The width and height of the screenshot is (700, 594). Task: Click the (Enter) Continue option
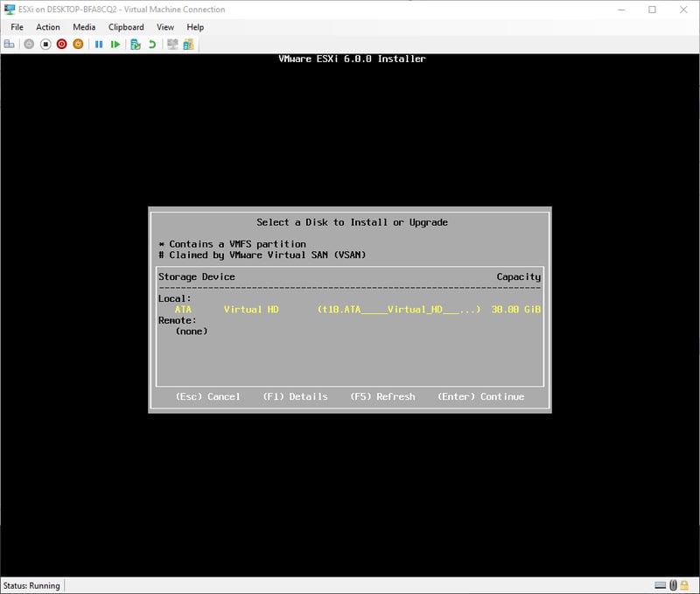pyautogui.click(x=480, y=397)
